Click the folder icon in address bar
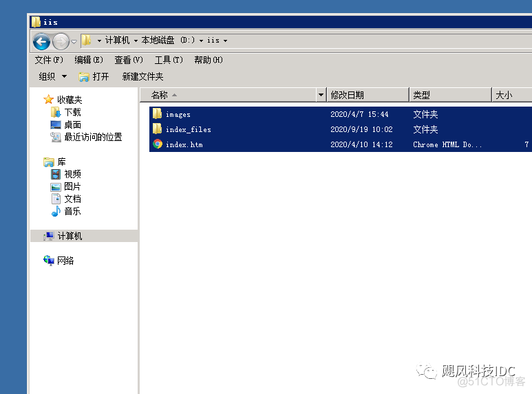Viewport: 532px width, 394px height. 86,40
